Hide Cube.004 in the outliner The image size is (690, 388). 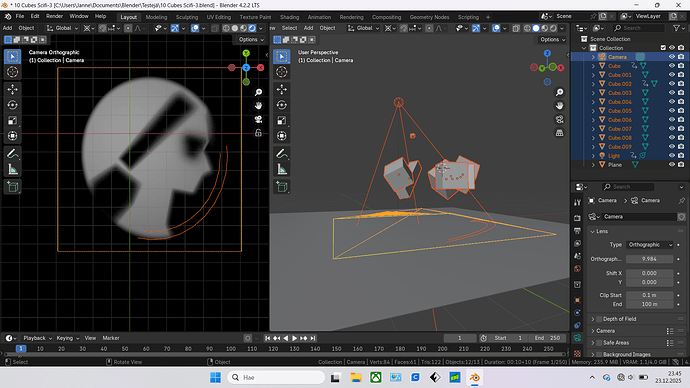pos(672,102)
